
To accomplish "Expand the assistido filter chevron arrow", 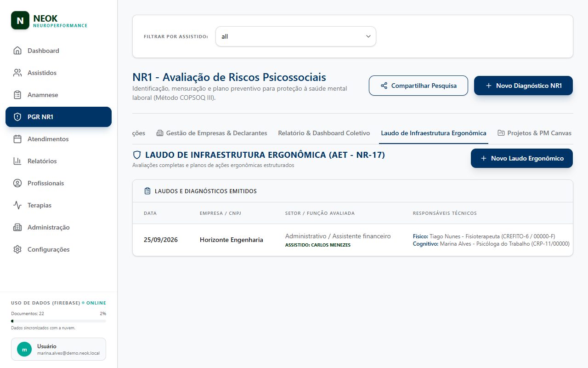I will point(368,36).
